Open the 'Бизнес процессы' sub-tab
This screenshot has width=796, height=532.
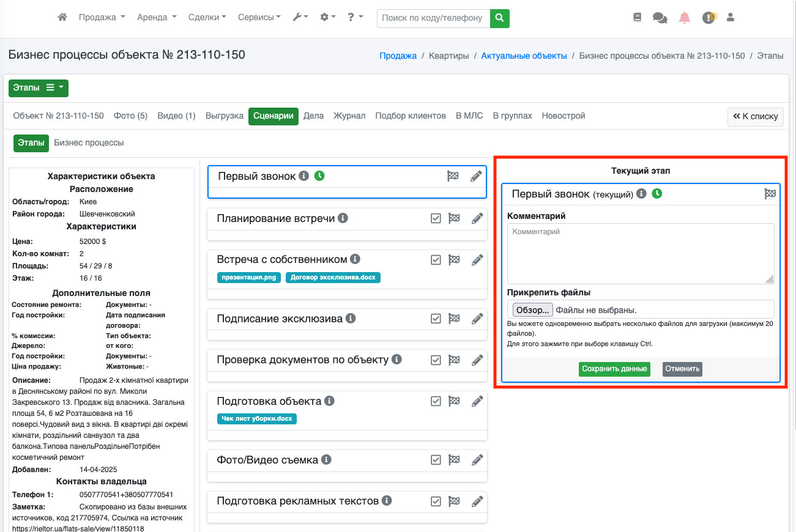[x=89, y=142]
